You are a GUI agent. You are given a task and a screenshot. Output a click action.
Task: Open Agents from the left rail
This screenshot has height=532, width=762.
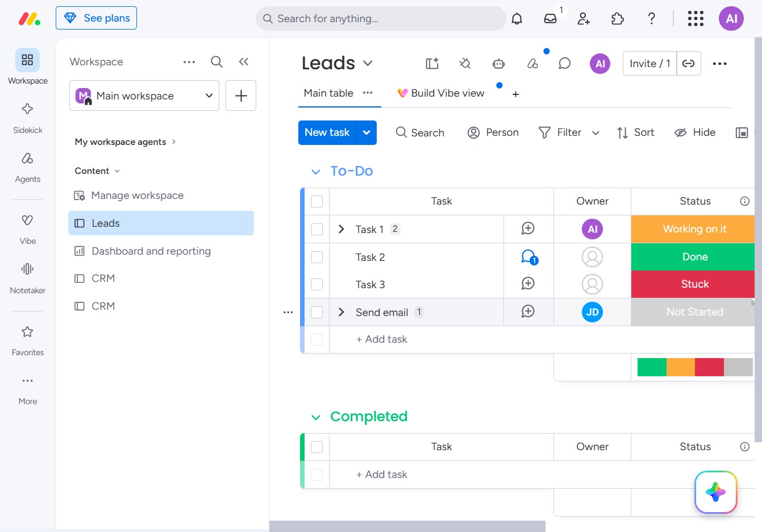[x=27, y=167]
